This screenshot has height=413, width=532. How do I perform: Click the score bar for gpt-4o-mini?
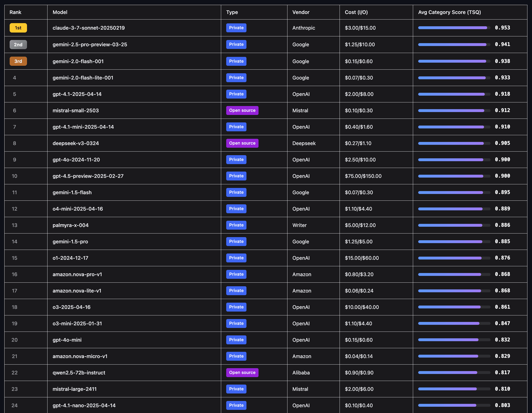(454, 340)
